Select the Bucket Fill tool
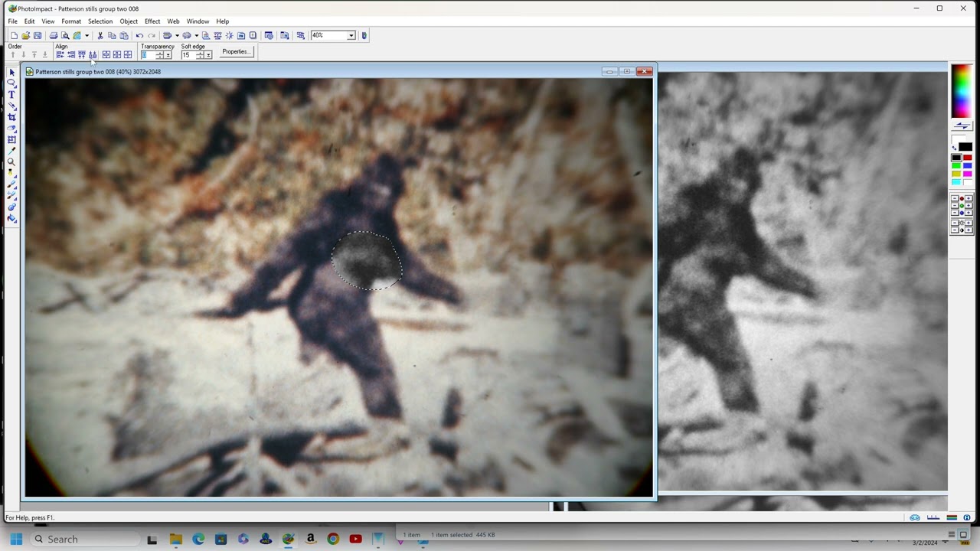 coord(11,218)
